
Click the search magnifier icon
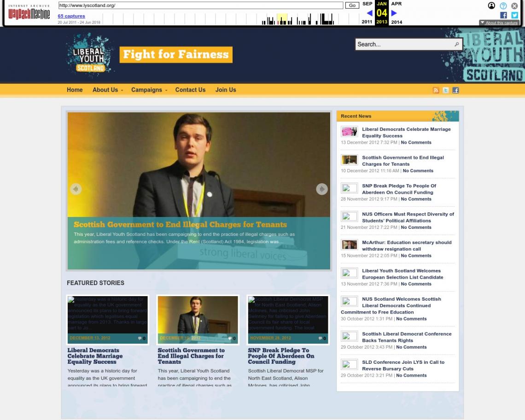[456, 44]
